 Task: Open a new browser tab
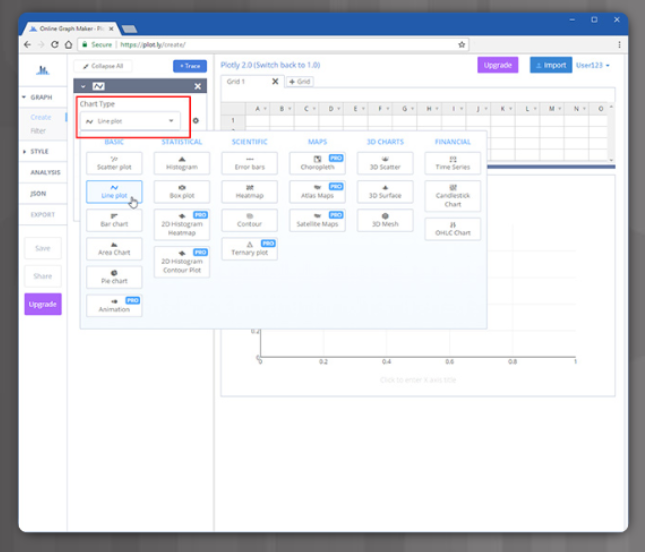(130, 29)
